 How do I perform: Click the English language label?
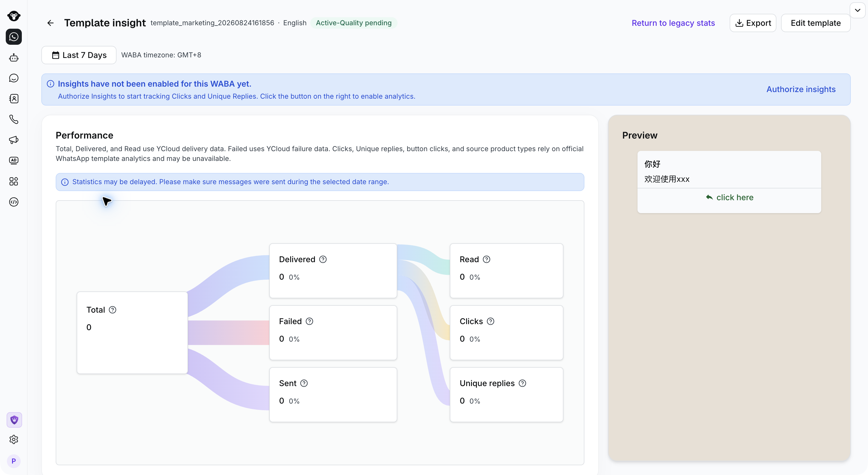tap(294, 23)
